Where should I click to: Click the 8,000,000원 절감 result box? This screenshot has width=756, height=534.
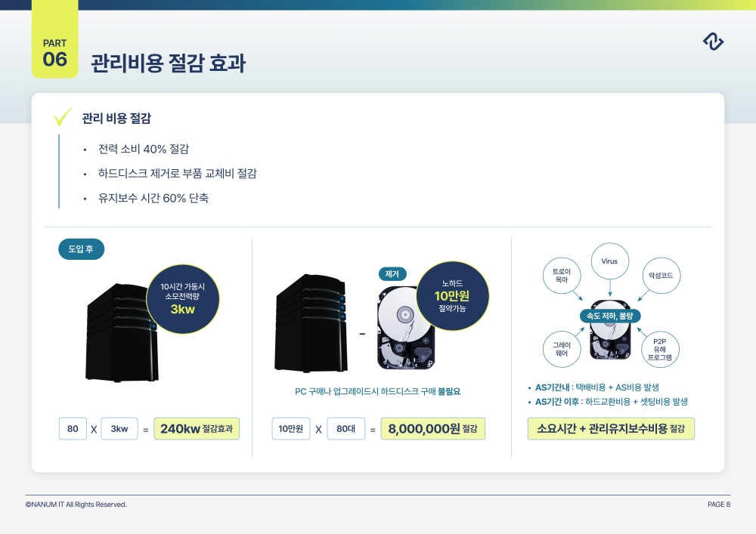pyautogui.click(x=433, y=428)
